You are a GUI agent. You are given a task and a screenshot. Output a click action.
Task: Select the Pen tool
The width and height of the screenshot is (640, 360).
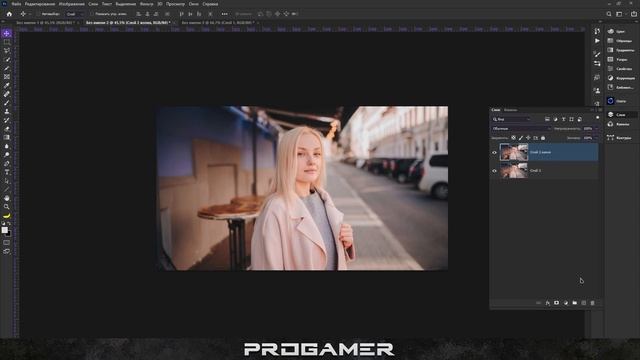7,164
